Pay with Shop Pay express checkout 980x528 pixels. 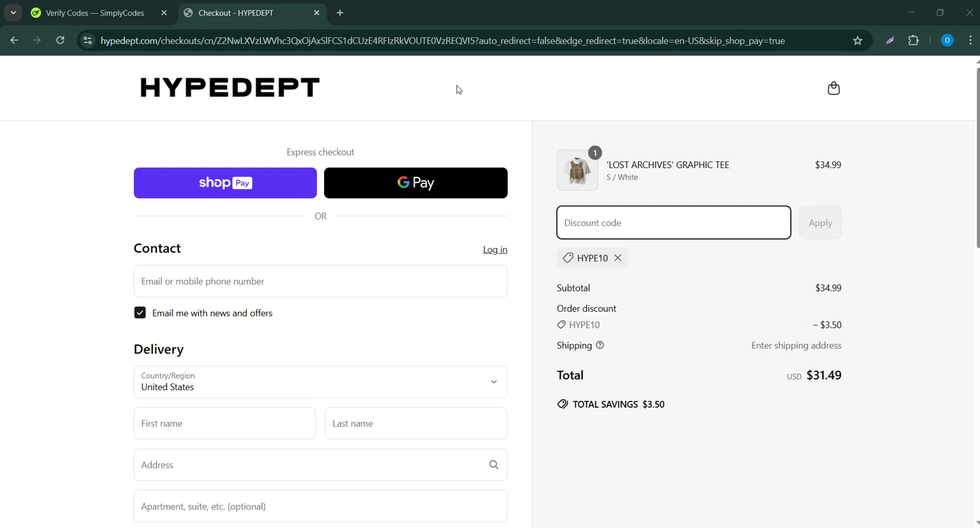(225, 183)
